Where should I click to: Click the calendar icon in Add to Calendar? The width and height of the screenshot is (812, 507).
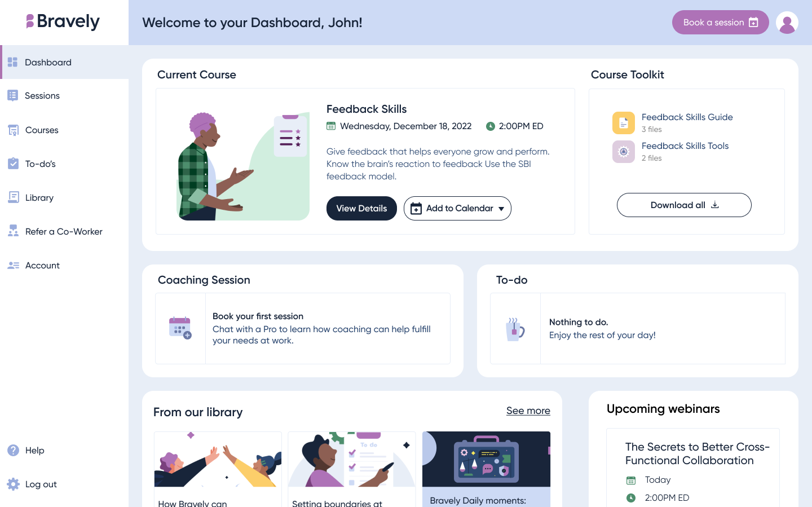tap(416, 209)
